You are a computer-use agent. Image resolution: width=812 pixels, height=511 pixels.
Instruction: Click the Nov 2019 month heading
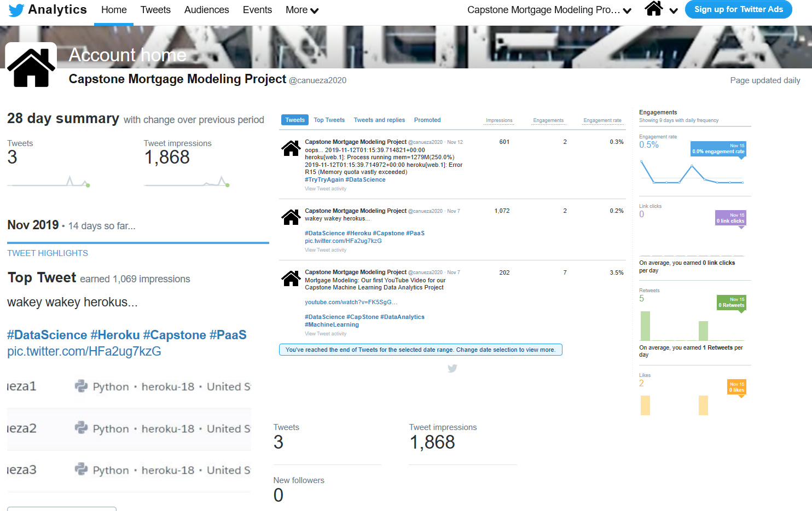coord(33,225)
